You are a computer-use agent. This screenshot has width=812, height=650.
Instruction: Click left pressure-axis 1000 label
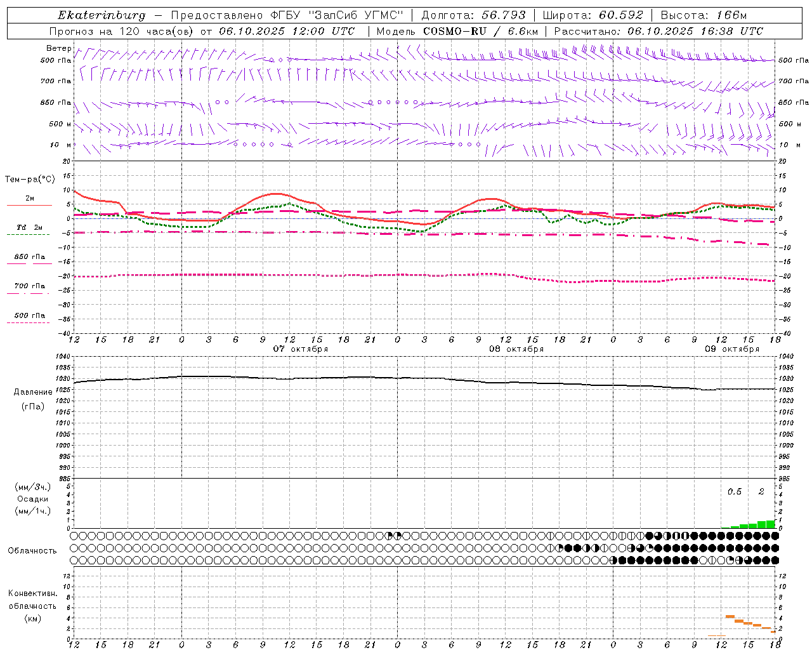(x=64, y=446)
